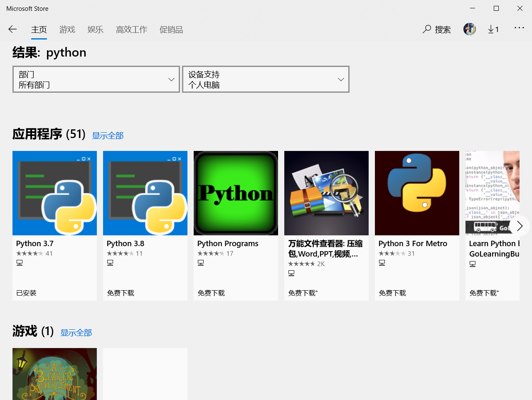
Task: Click 已安装 under Python 3.7
Action: (x=27, y=293)
